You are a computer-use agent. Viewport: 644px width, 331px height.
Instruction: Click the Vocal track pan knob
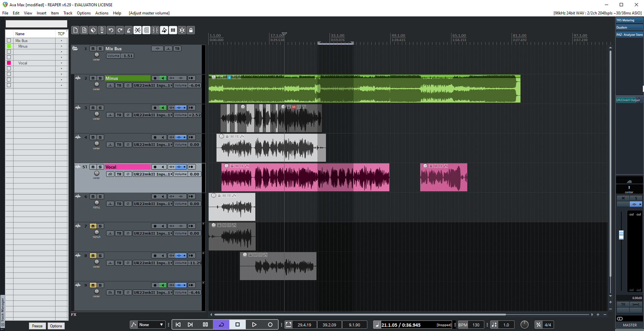(97, 173)
